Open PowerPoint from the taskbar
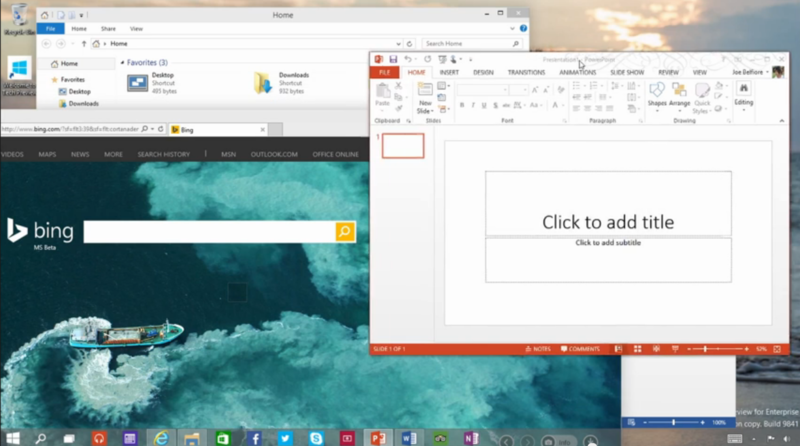800x446 pixels. point(378,438)
